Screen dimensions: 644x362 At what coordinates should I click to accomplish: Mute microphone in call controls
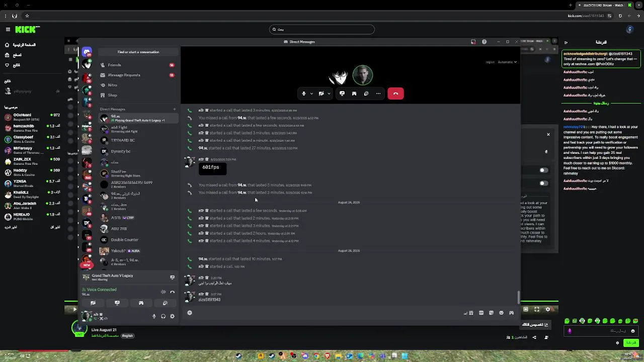[x=303, y=94]
